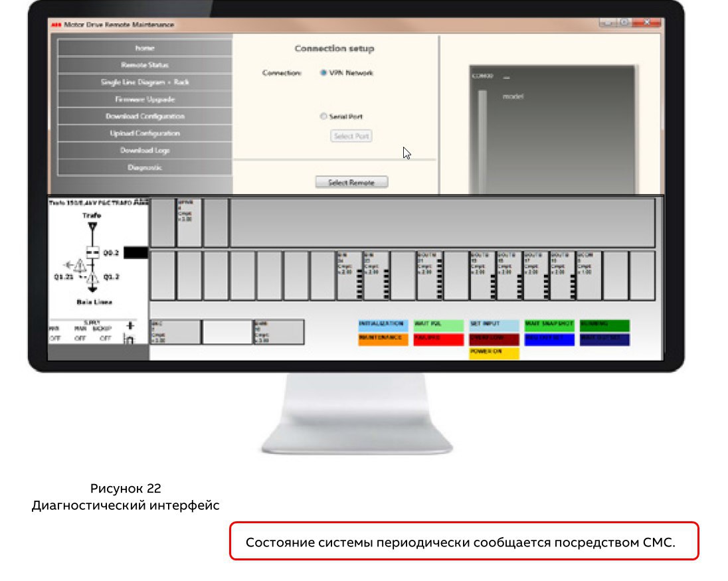Open the Diagnostic section
This screenshot has height=581, width=728.
coord(144,167)
